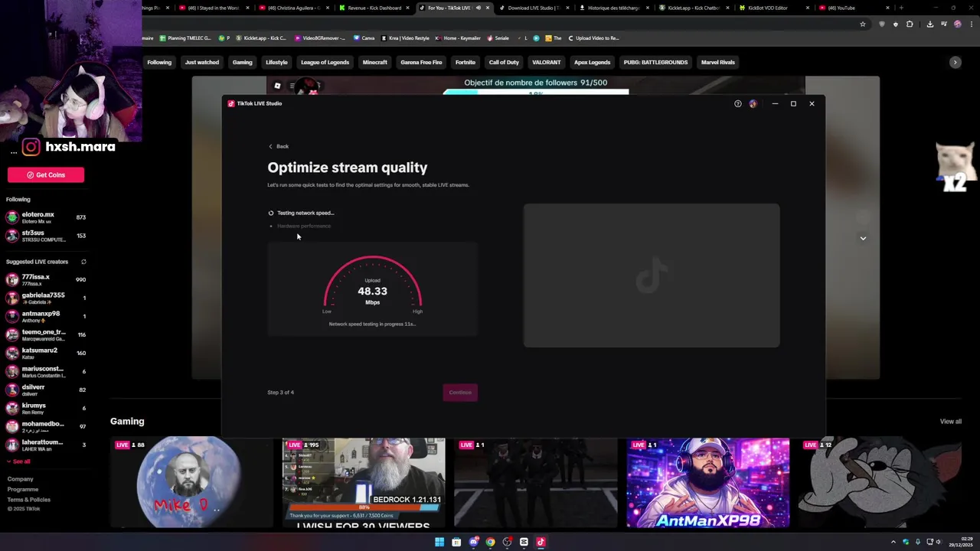Viewport: 980px width, 551px height.
Task: Select the Gaming category chip
Action: point(243,62)
